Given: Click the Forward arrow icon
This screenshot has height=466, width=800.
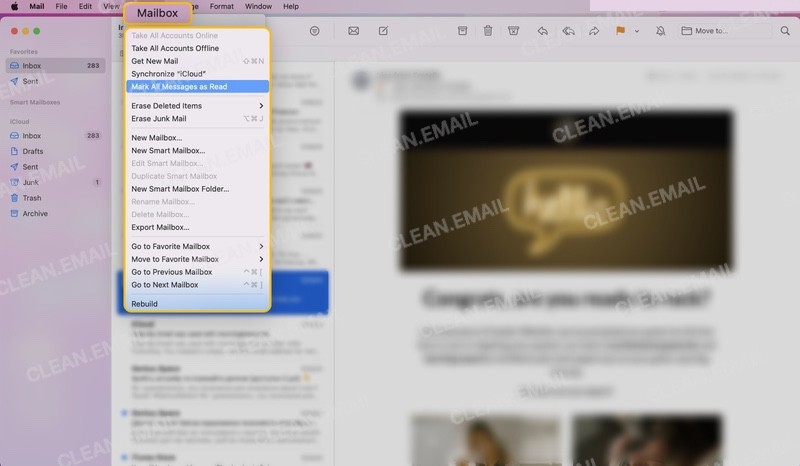Looking at the screenshot, I should click(x=594, y=31).
